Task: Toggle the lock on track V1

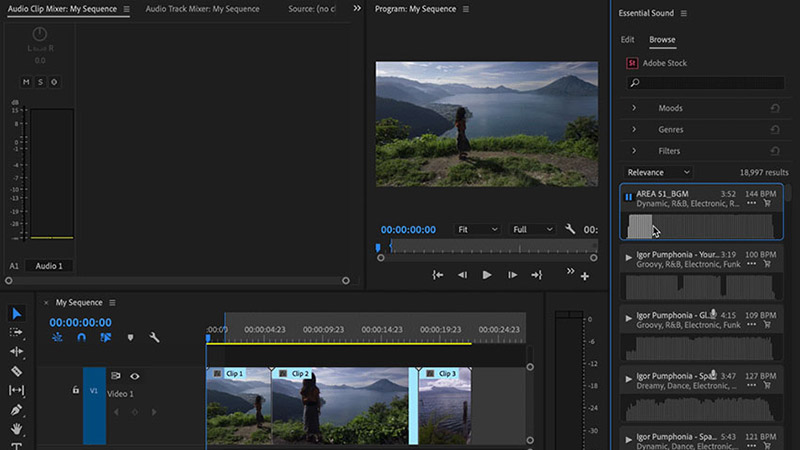Action: 75,390
